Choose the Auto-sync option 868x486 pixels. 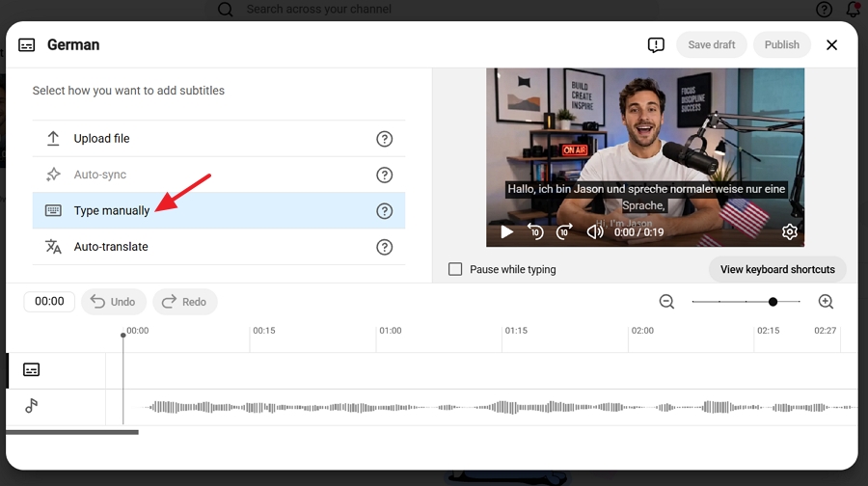point(219,175)
